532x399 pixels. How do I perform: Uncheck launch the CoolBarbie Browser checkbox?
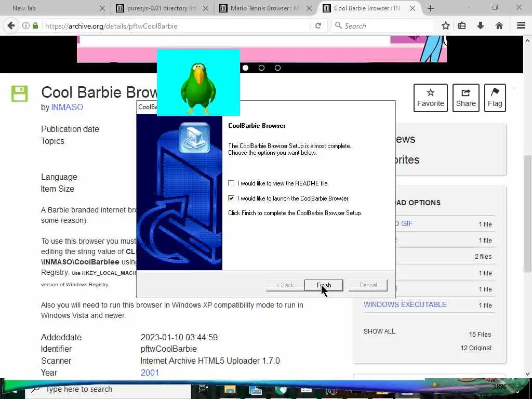pos(231,198)
